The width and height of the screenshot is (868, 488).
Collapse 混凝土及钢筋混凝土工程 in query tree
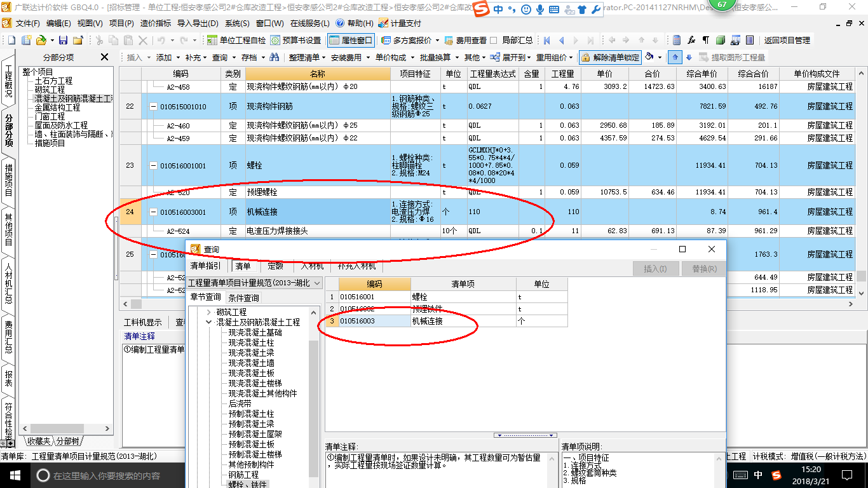pyautogui.click(x=209, y=323)
